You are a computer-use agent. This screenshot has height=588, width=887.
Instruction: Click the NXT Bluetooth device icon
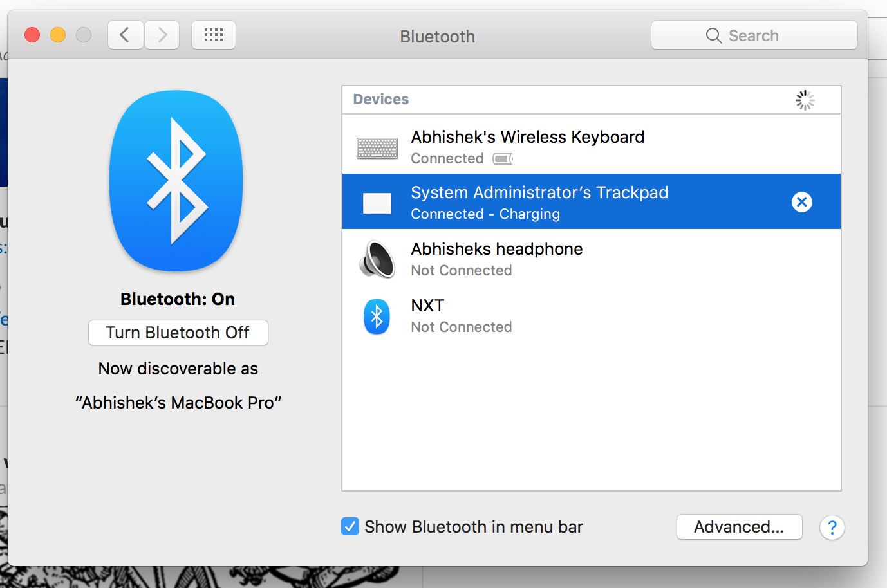pos(377,316)
